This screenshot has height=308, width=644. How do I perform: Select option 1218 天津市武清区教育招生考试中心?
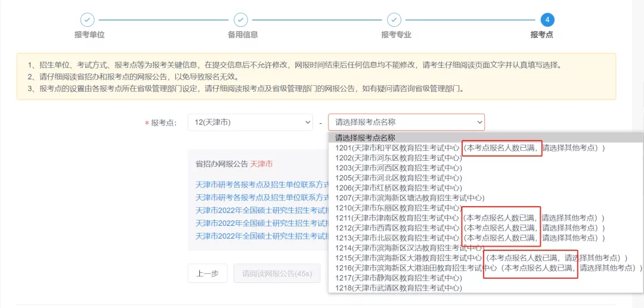click(x=486, y=288)
